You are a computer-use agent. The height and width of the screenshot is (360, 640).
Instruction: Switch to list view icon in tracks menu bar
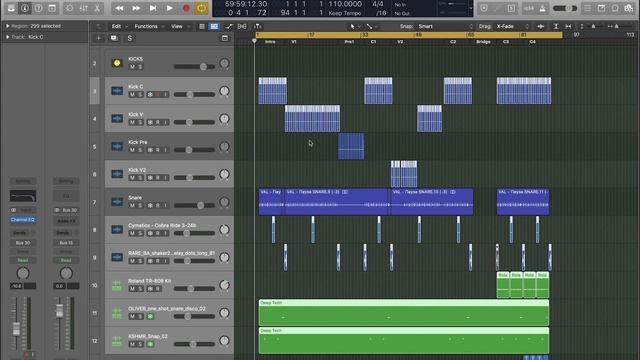(x=202, y=27)
